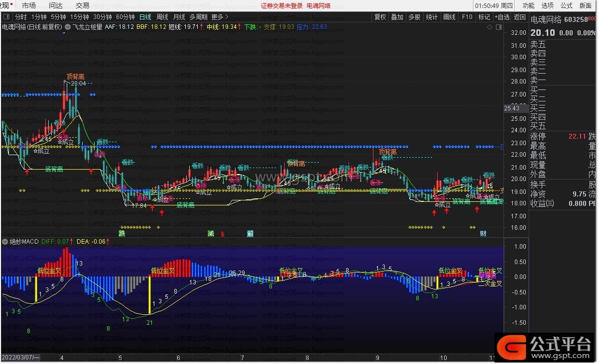This screenshot has height=364, width=599.
Task: Click the 最高 field label
Action: (x=538, y=146)
